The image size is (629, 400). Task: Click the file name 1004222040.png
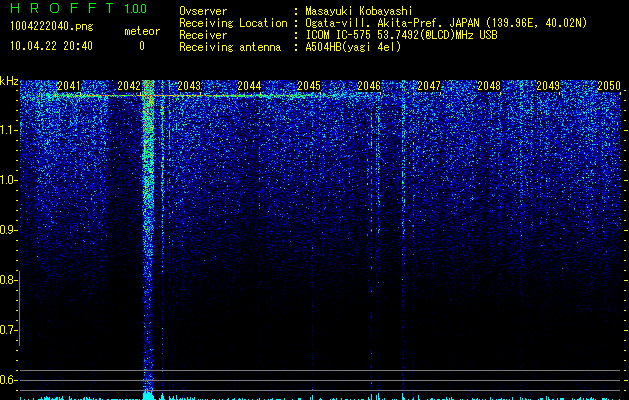[x=52, y=27]
